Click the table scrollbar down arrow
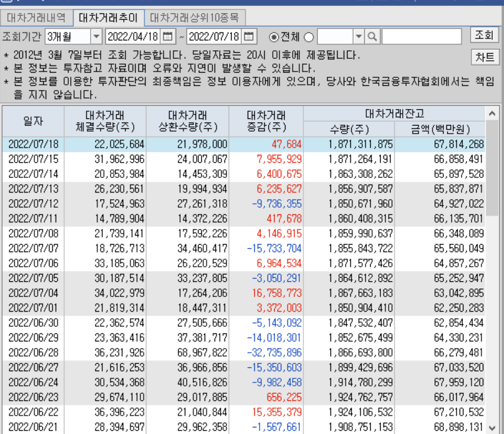Viewport: 504px width, 434px height. point(492,428)
